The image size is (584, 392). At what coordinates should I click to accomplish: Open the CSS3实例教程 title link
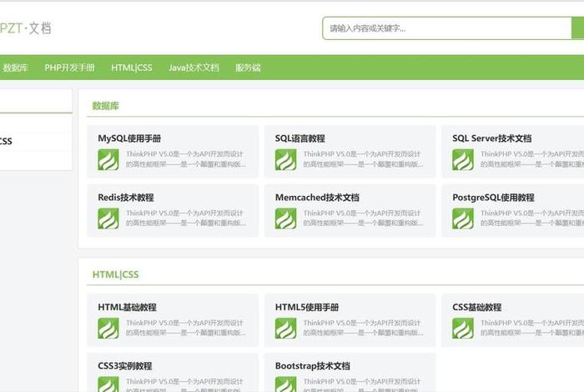[x=125, y=366]
